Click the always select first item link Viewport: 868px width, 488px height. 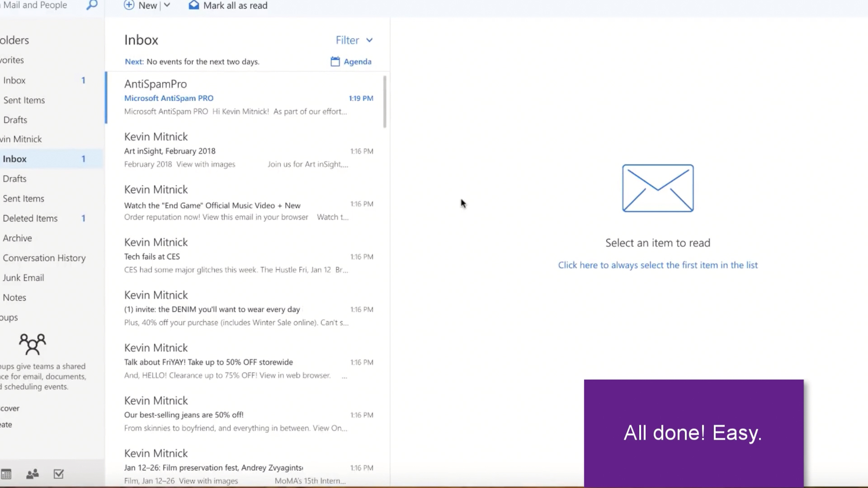(658, 265)
